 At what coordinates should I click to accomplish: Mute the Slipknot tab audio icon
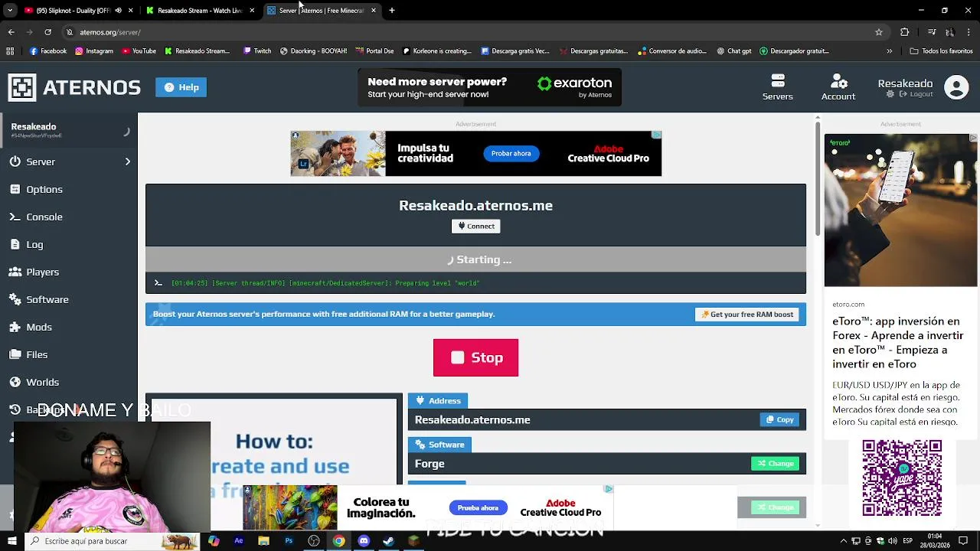tap(118, 11)
